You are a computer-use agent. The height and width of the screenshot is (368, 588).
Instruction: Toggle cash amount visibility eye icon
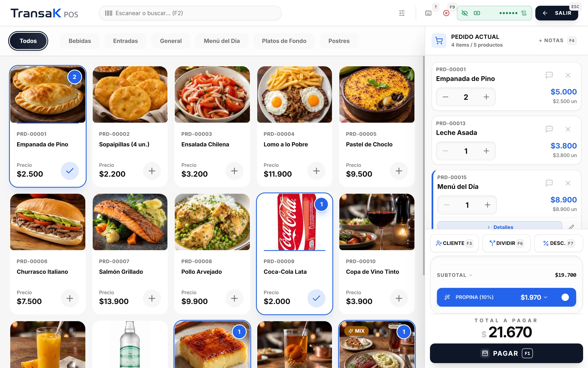coord(464,13)
